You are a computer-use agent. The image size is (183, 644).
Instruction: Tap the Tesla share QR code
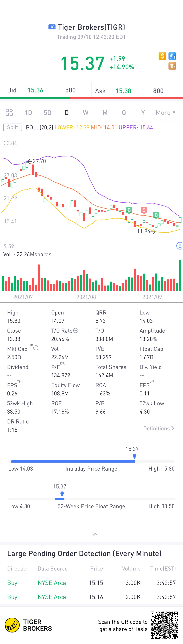pyautogui.click(x=164, y=625)
